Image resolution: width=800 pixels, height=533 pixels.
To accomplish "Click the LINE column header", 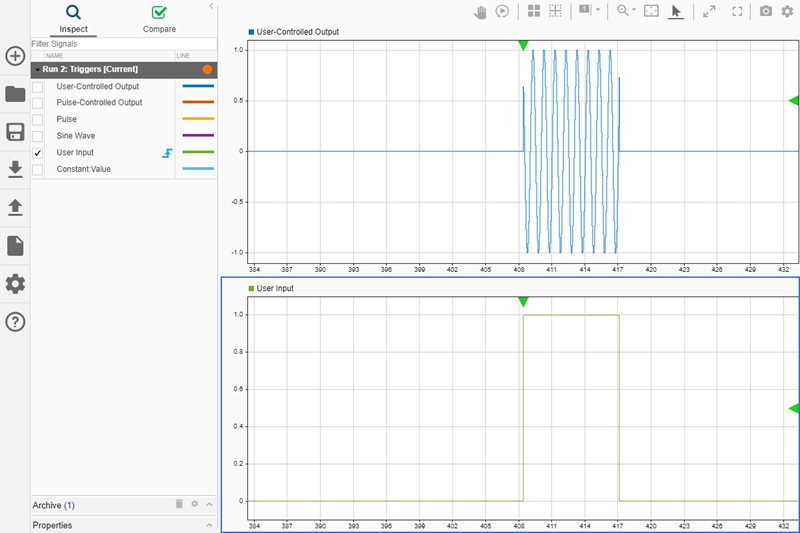I will click(x=183, y=56).
